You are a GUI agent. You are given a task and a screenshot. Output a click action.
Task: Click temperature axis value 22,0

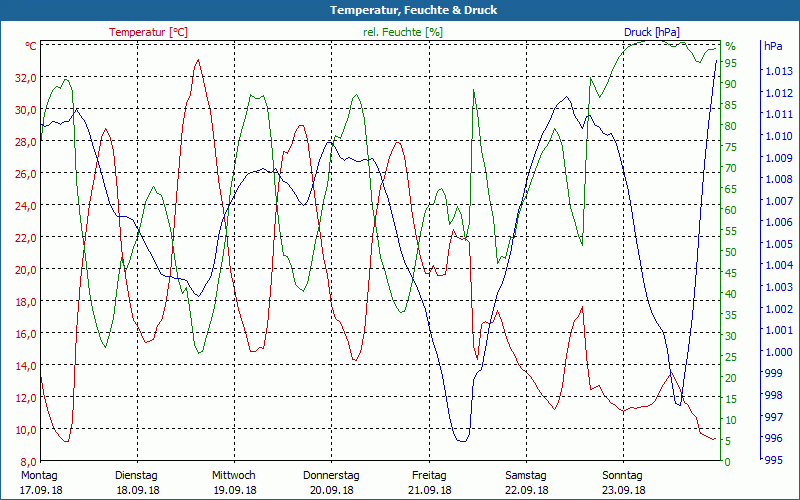tap(28, 237)
